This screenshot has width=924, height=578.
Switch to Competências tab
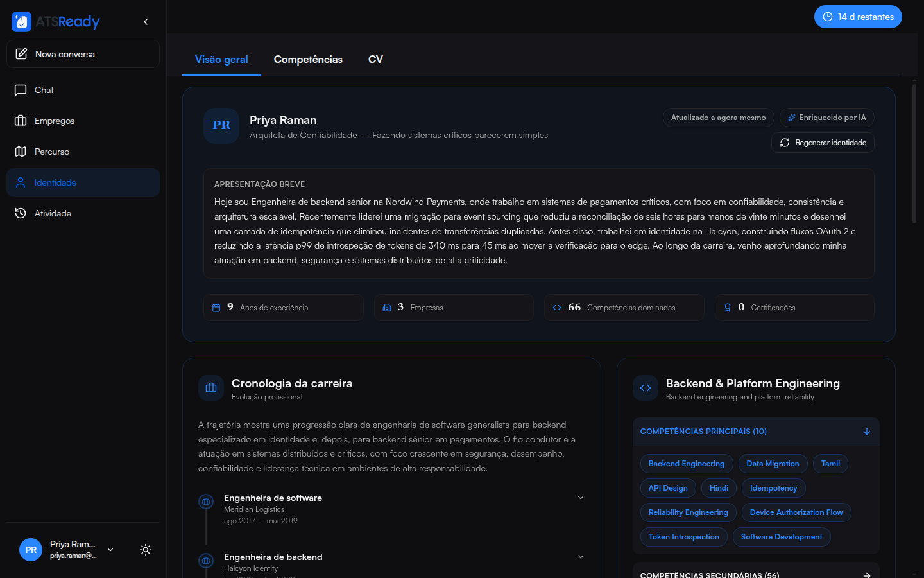tap(308, 59)
